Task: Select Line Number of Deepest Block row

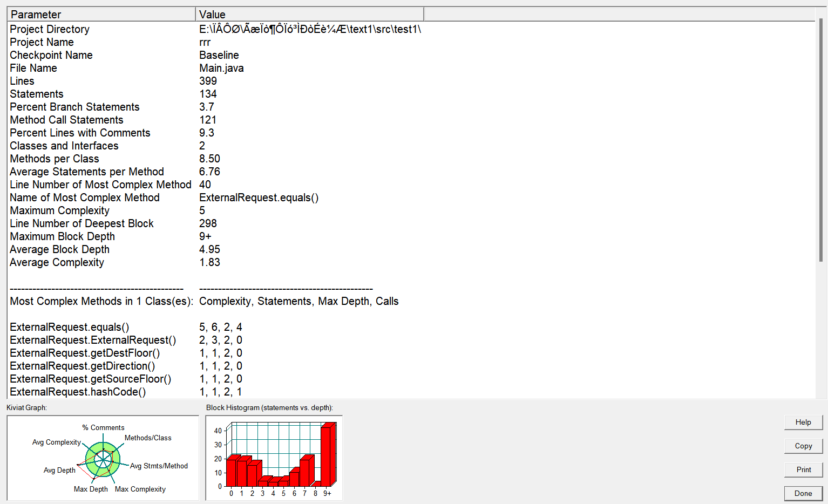Action: (x=411, y=223)
